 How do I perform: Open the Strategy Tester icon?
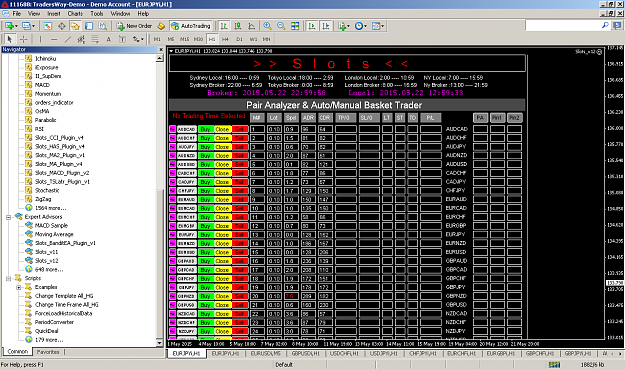coord(103,26)
